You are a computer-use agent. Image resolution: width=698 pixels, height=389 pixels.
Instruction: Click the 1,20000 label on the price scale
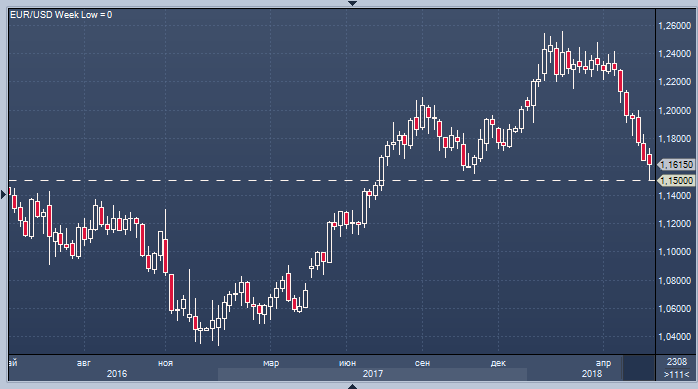click(x=674, y=110)
